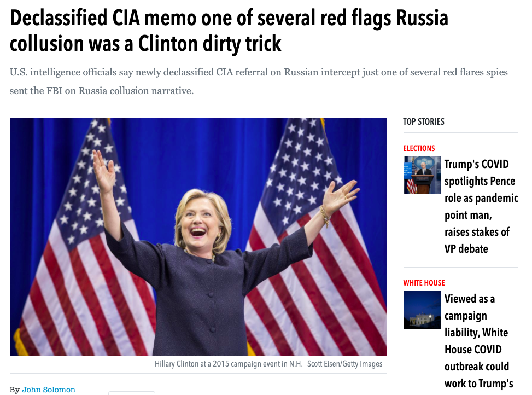Image resolution: width=532 pixels, height=395 pixels.
Task: Click the TOP STORIES heading
Action: [x=423, y=121]
